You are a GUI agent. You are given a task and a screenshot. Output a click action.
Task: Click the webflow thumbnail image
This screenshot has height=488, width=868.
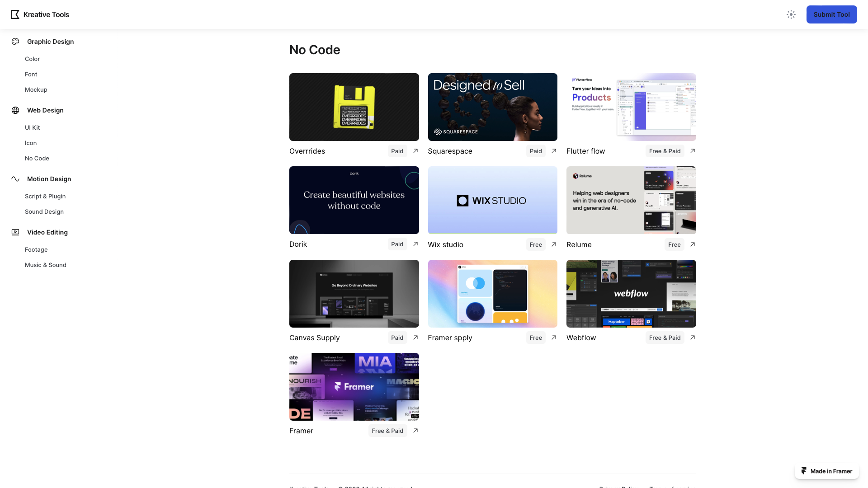click(x=631, y=294)
